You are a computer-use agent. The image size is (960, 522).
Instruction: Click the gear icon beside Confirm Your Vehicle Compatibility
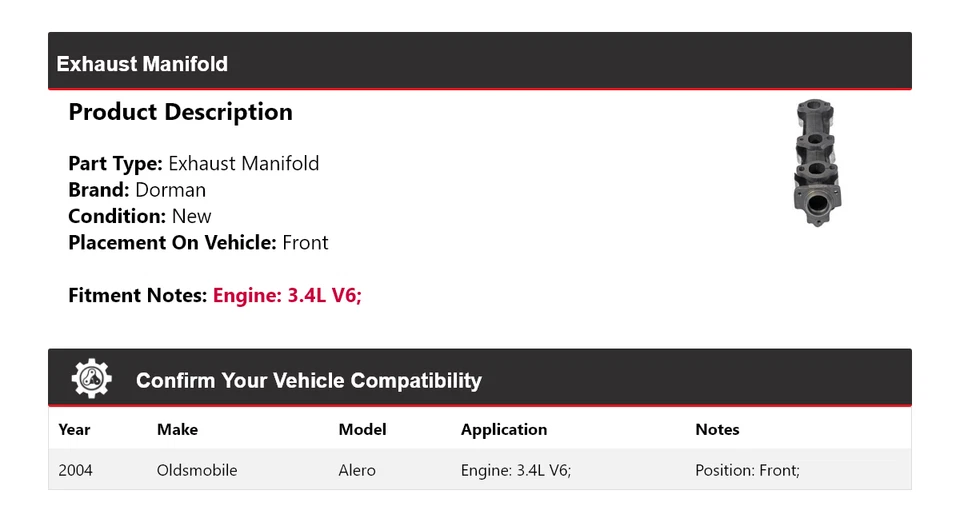(92, 379)
